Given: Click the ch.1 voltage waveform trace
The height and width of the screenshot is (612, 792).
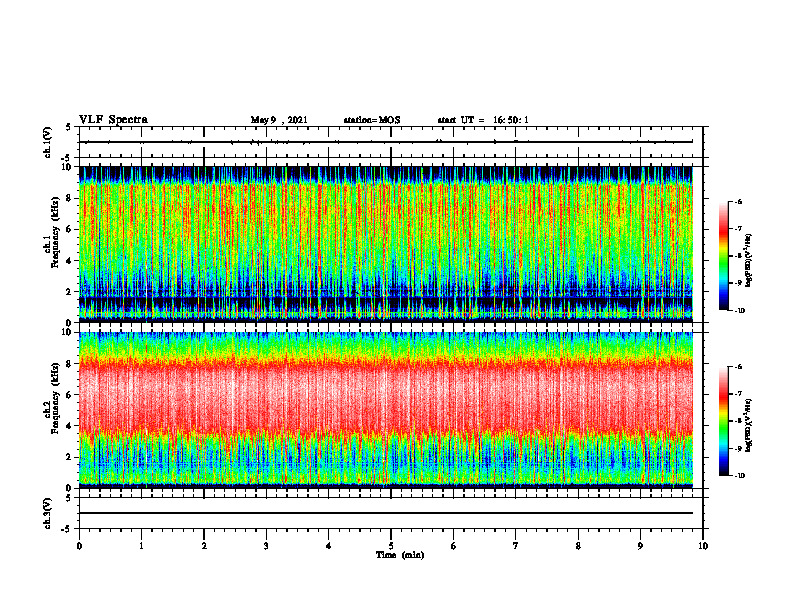Looking at the screenshot, I should 386,142.
